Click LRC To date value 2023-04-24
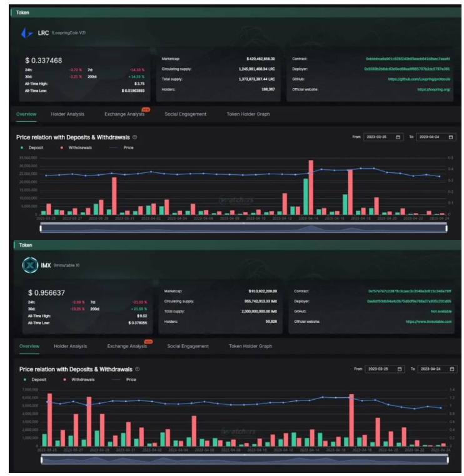Image resolution: width=464 pixels, height=476 pixels. click(x=429, y=137)
